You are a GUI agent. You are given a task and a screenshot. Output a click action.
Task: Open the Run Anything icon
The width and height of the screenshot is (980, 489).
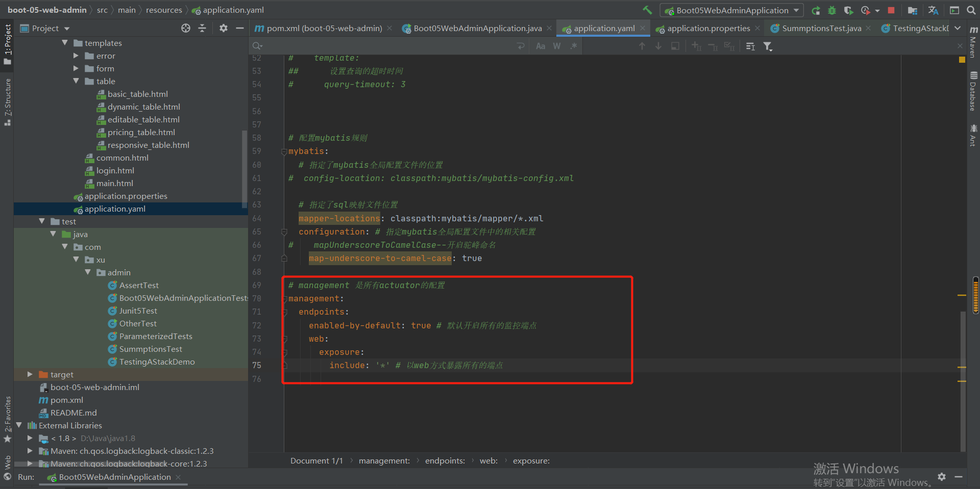(x=954, y=10)
